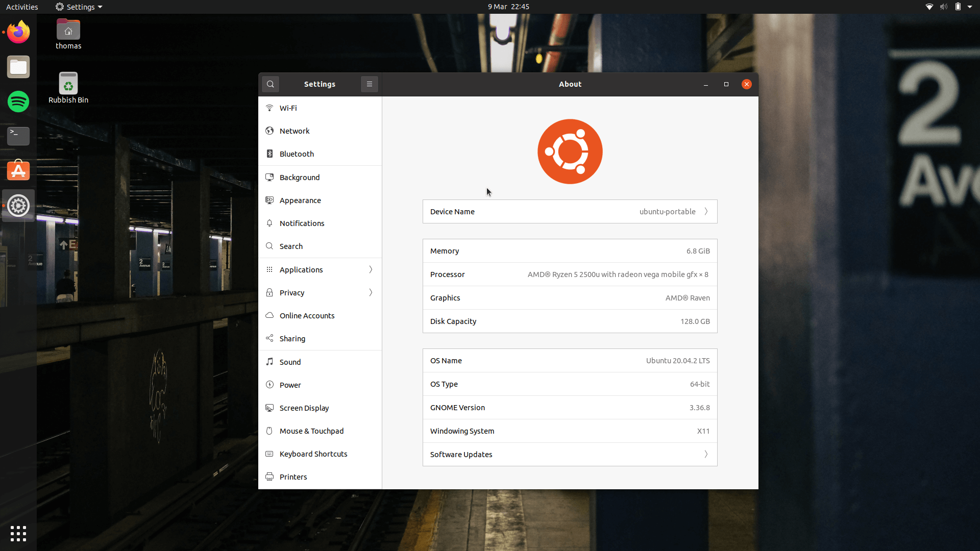
Task: Rename the device via Device Name row
Action: [570, 211]
